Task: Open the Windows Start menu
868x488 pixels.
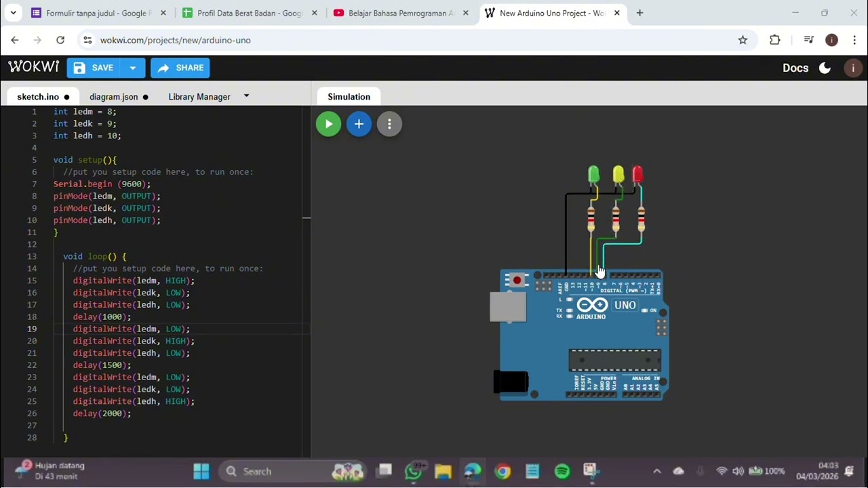Action: 201,471
